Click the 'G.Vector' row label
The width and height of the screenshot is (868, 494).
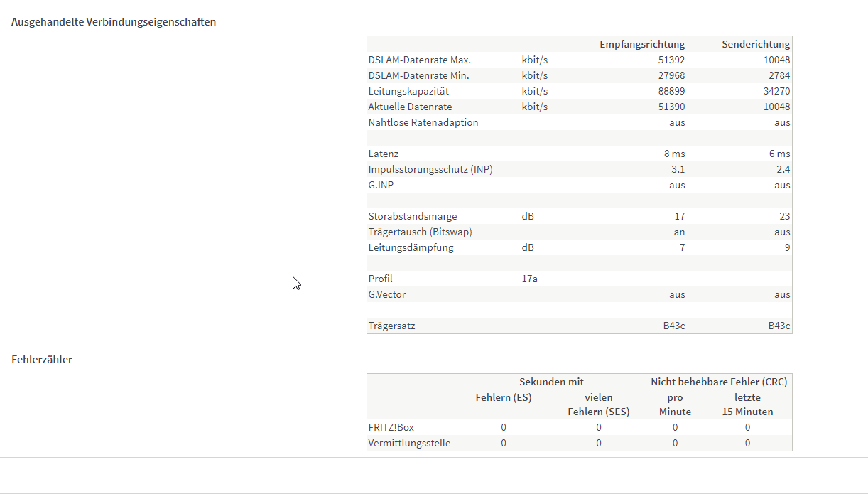tap(387, 294)
